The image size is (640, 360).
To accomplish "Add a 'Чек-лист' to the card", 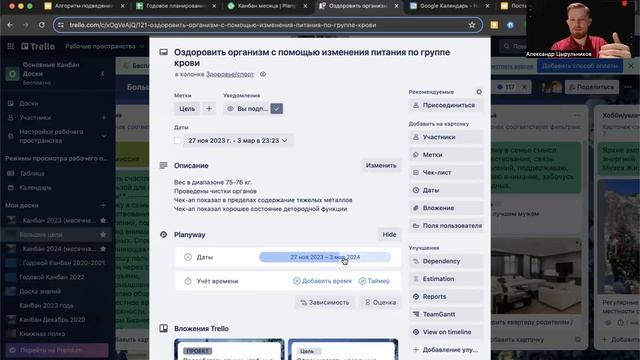I will point(446,173).
